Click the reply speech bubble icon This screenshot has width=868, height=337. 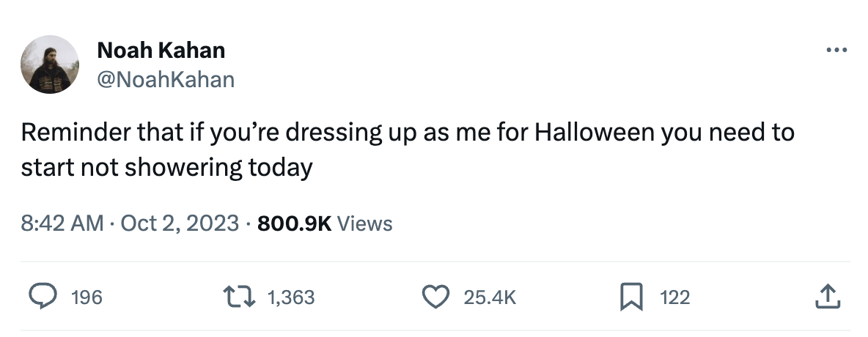pos(43,297)
